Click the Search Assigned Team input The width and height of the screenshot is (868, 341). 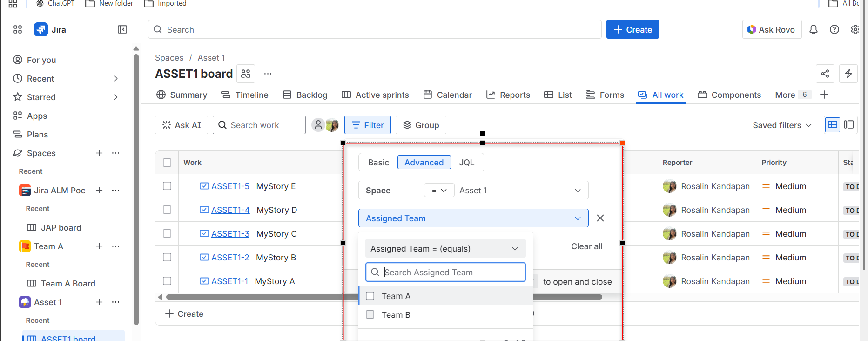point(445,272)
